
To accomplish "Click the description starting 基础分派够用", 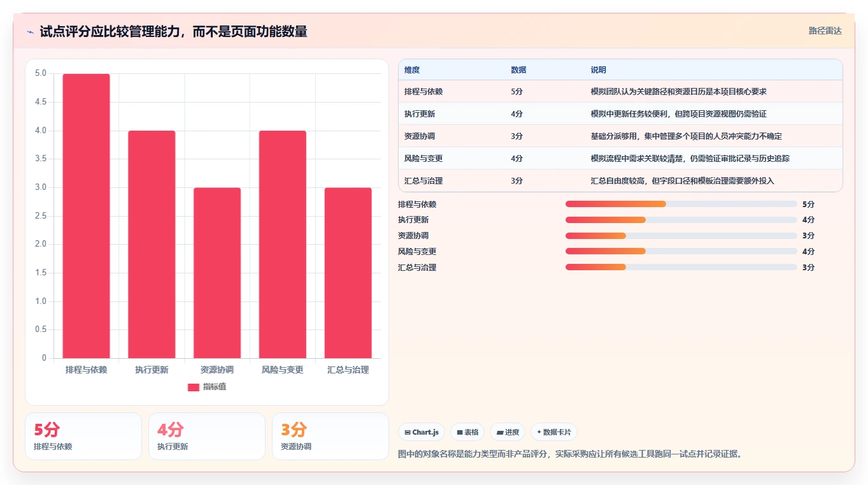I will [x=687, y=136].
